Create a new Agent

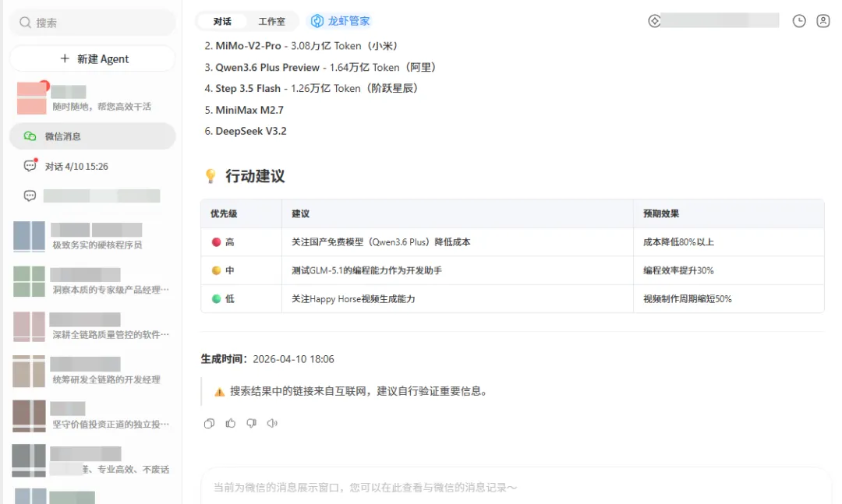coord(92,58)
